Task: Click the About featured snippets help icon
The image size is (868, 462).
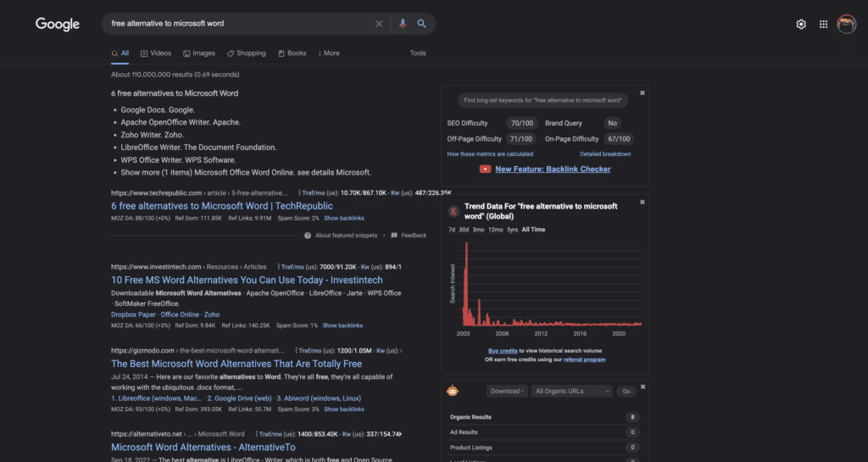Action: [x=307, y=235]
